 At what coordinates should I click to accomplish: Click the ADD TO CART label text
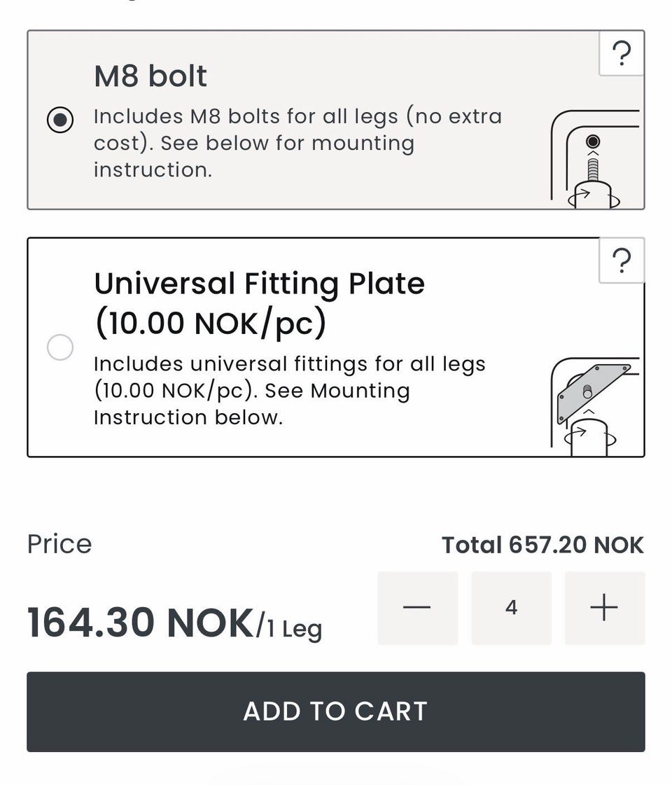(x=336, y=711)
